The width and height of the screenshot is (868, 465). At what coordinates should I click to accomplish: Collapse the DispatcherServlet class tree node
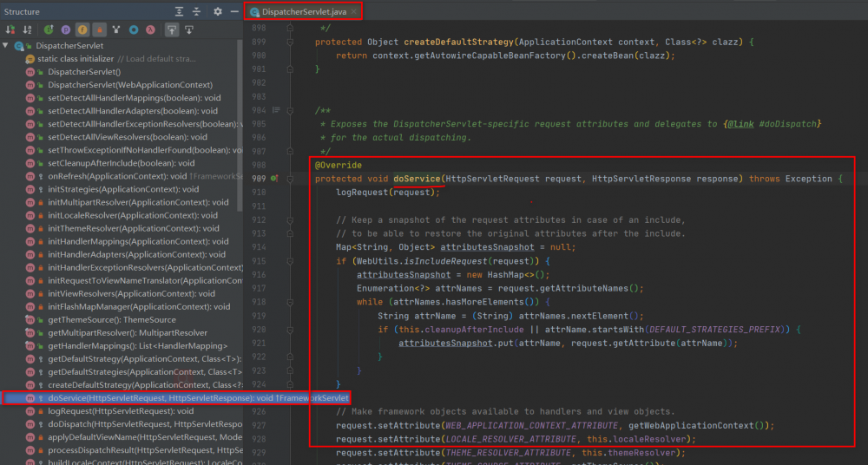[x=7, y=45]
